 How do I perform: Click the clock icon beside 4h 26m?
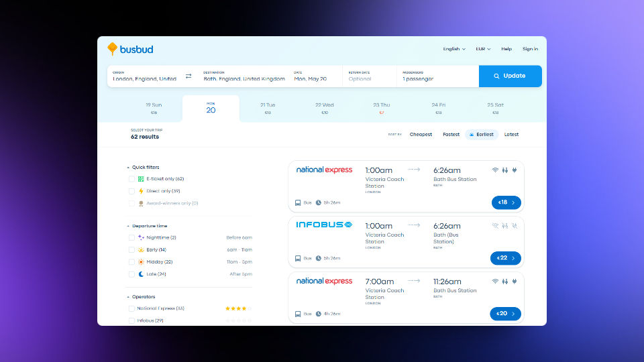318,314
